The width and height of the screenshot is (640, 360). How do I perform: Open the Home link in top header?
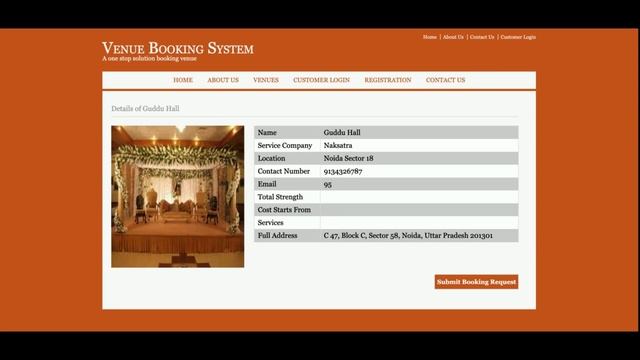429,37
